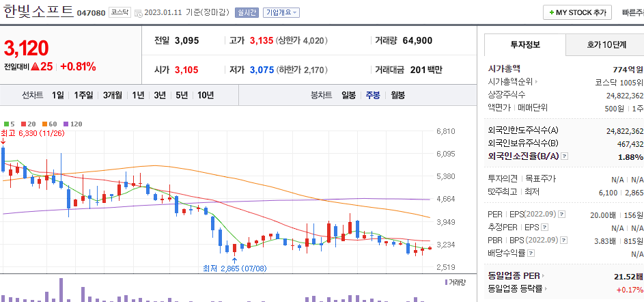Click the 한빛소프트 stock name heading
Image resolution: width=644 pixels, height=302 pixels.
pos(39,11)
